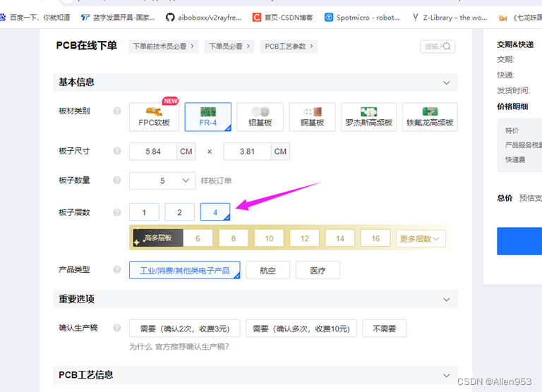Click the search magnifier icon

[447, 47]
